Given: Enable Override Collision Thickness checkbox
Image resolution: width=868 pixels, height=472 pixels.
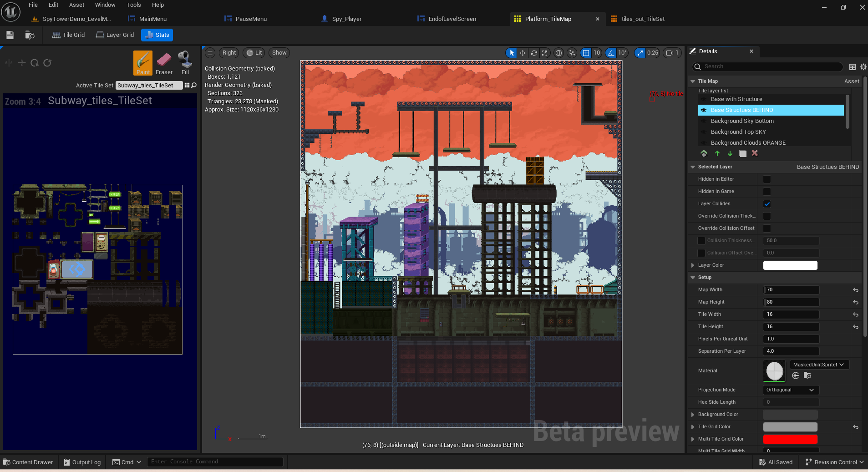Looking at the screenshot, I should (767, 216).
